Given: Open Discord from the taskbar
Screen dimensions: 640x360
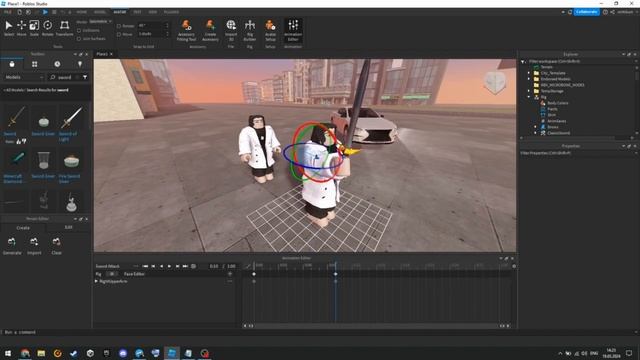Looking at the screenshot, I should [123, 353].
